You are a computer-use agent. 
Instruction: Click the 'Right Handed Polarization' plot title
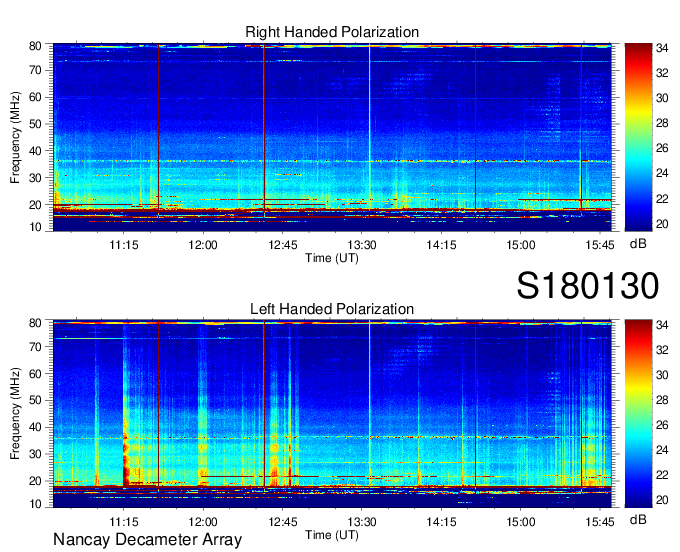point(332,32)
